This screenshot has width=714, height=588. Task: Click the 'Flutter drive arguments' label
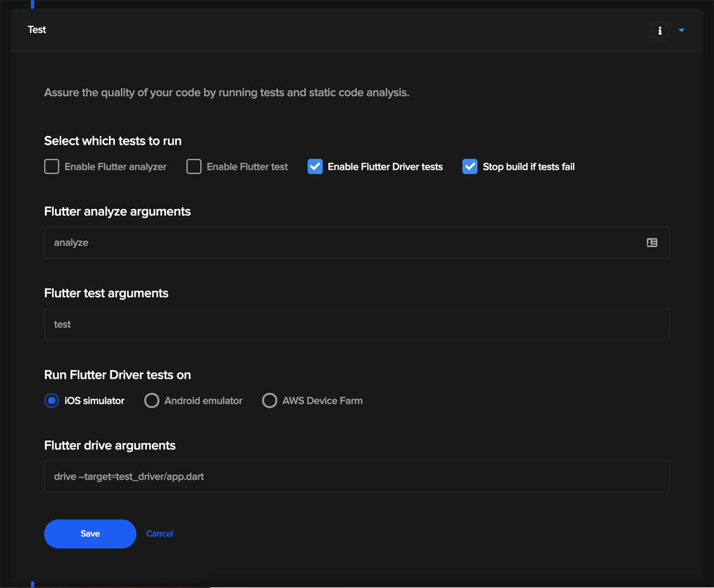110,446
